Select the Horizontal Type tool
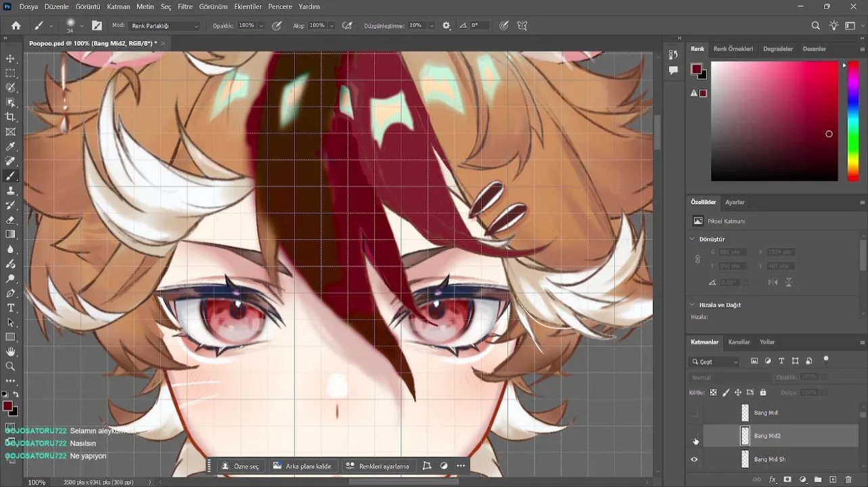This screenshot has height=487, width=868. pyautogui.click(x=10, y=308)
